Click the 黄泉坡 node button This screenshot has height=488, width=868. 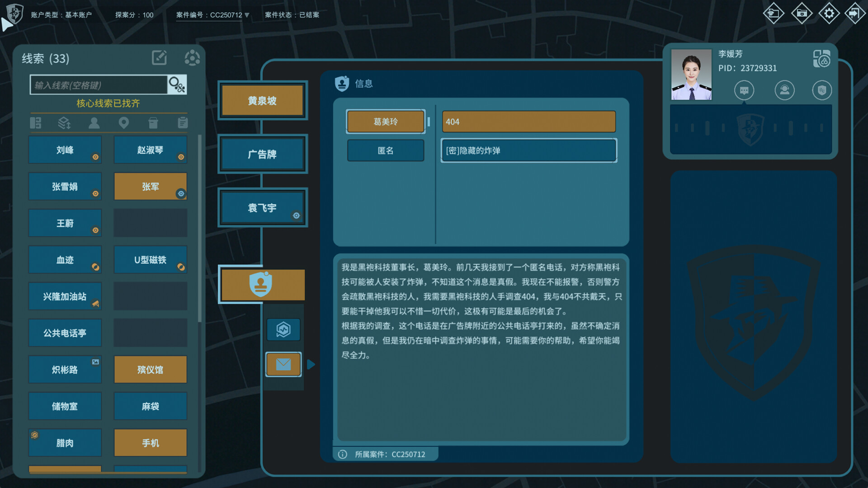click(x=262, y=101)
